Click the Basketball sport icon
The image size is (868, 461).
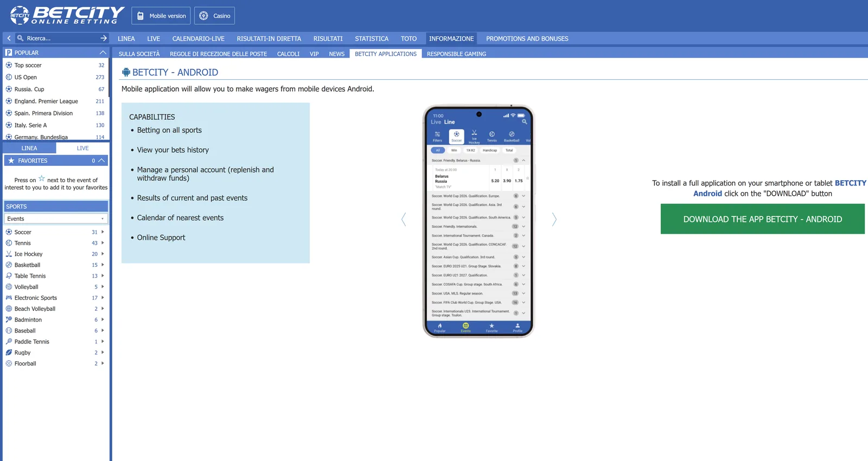(x=9, y=265)
